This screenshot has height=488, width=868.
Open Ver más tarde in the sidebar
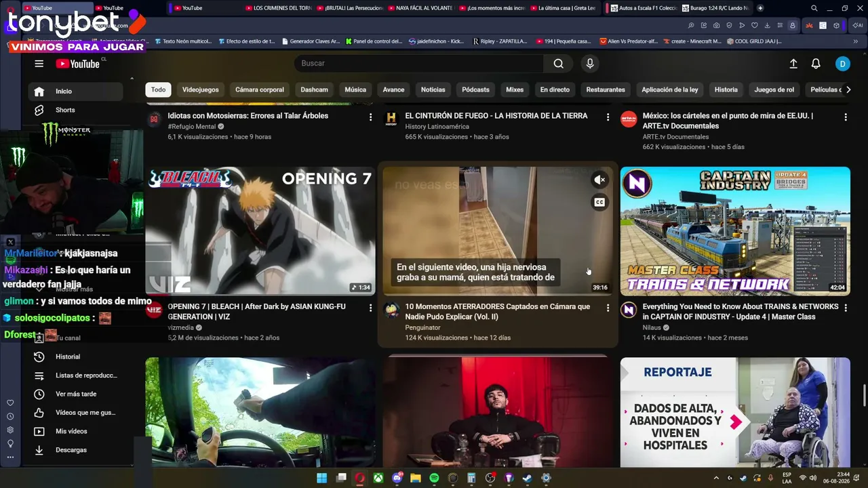[75, 394]
